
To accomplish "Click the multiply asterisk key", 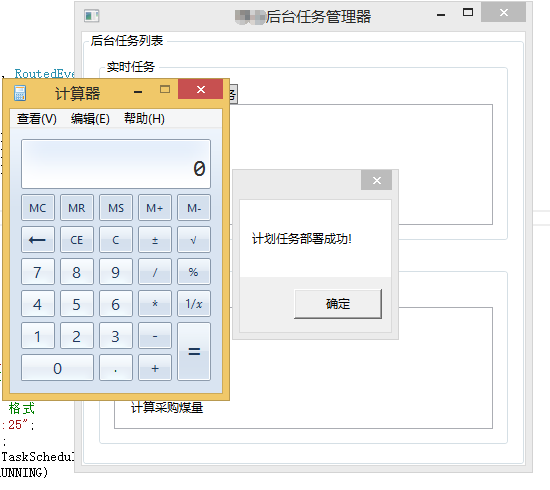I will 155,304.
